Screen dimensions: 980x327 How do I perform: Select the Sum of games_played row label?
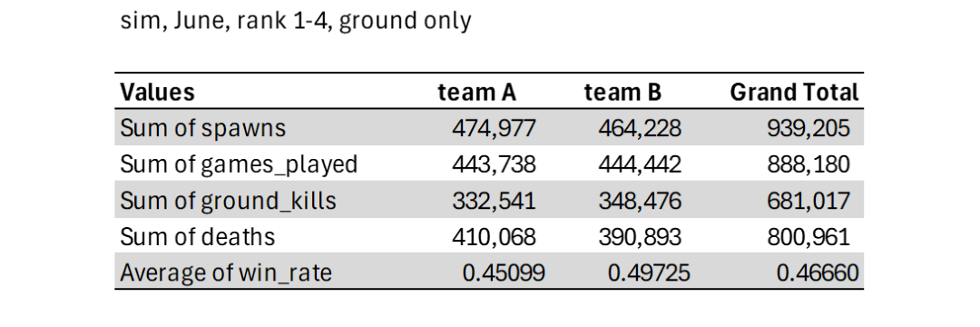point(239,164)
